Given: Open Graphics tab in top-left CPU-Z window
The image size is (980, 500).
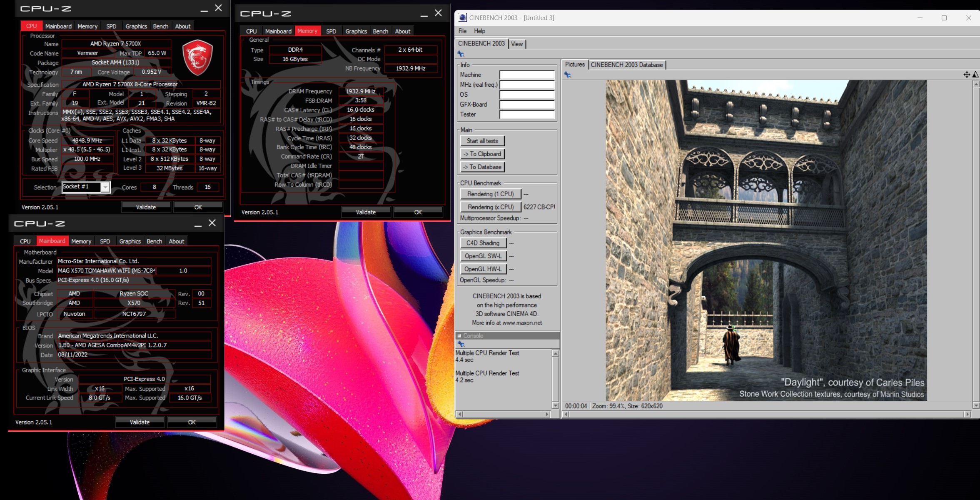Looking at the screenshot, I should [136, 26].
